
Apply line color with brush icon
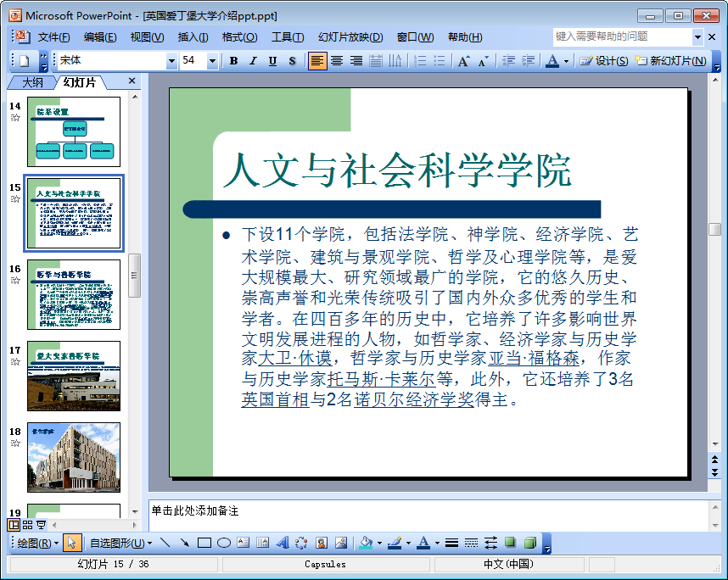pos(395,543)
